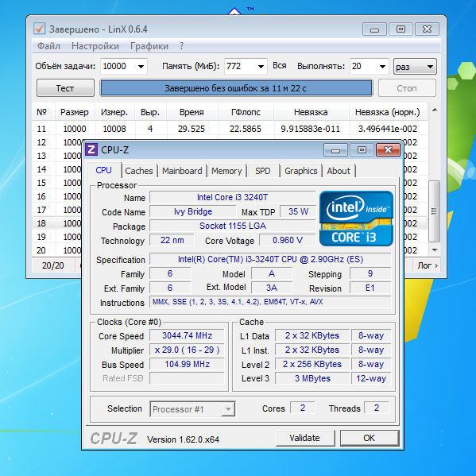Click the CPU-Z purple Z title icon
The width and height of the screenshot is (476, 476).
(91, 149)
